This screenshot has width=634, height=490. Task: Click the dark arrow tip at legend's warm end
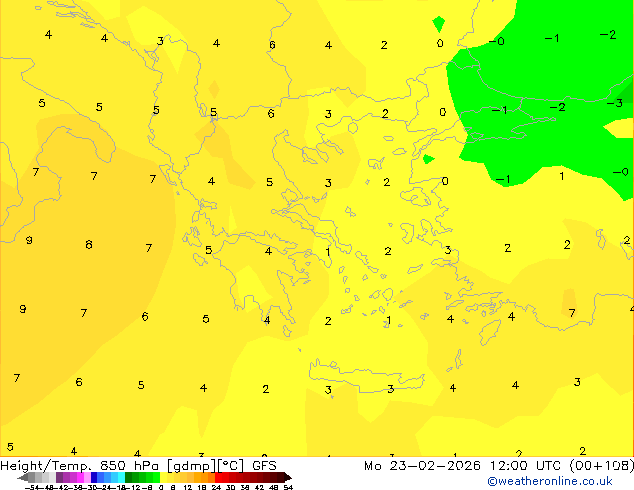coord(288,477)
